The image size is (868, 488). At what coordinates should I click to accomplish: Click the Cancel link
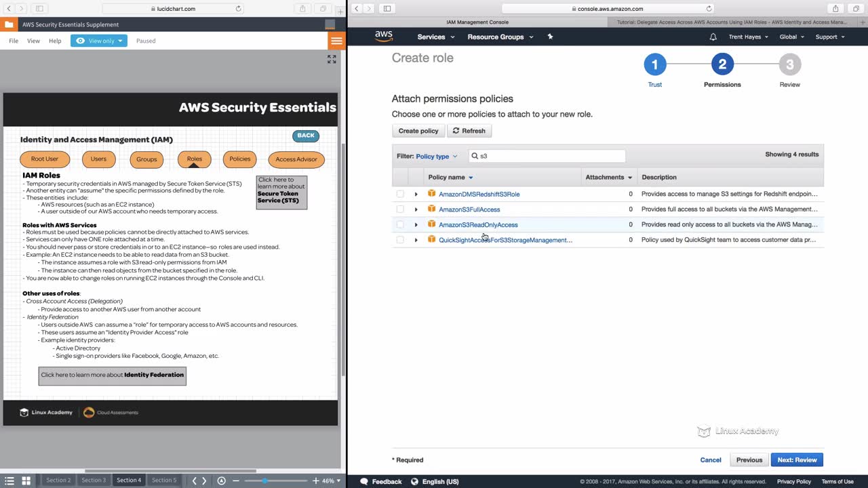click(x=711, y=460)
